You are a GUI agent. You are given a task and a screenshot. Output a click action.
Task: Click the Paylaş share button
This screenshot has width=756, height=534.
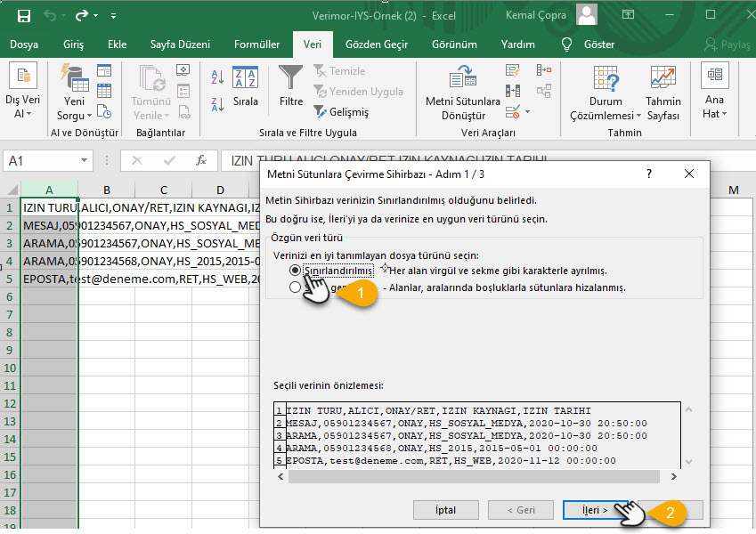(728, 44)
